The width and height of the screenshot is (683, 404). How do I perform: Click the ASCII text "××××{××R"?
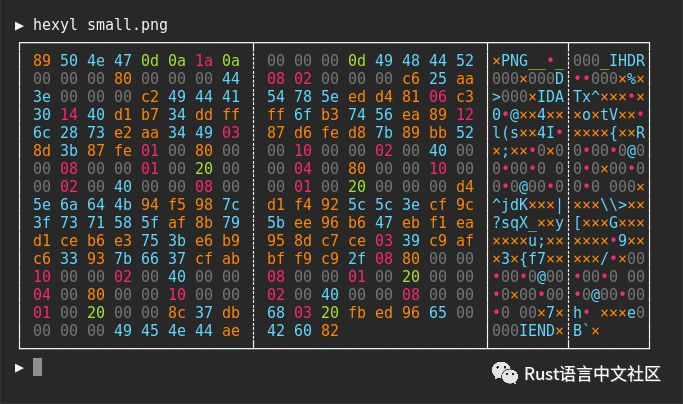click(x=609, y=132)
